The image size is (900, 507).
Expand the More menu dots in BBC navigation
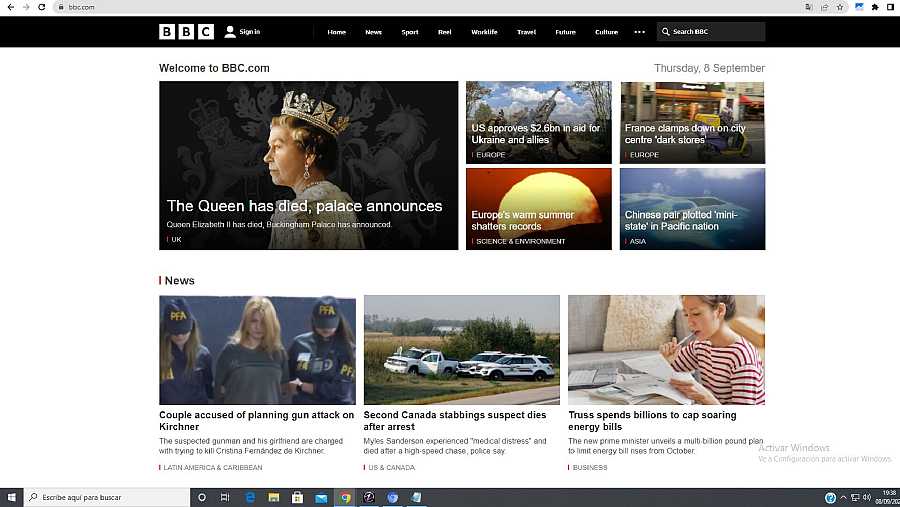point(640,32)
